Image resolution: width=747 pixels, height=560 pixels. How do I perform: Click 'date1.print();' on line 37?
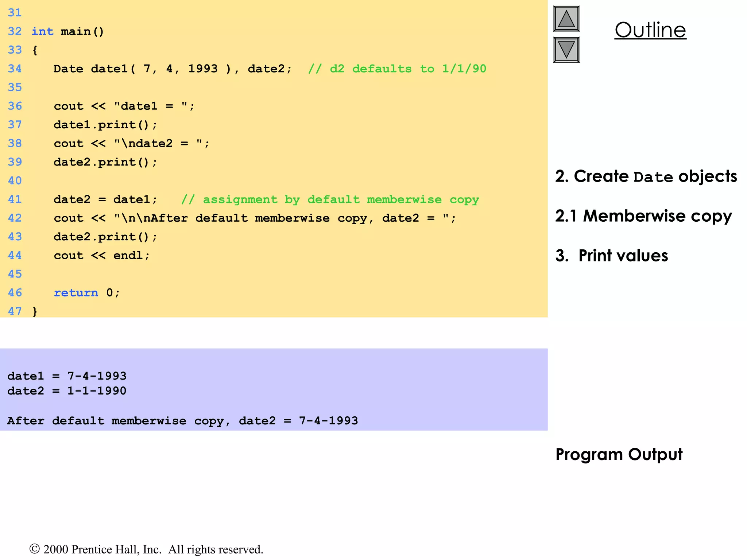point(105,125)
